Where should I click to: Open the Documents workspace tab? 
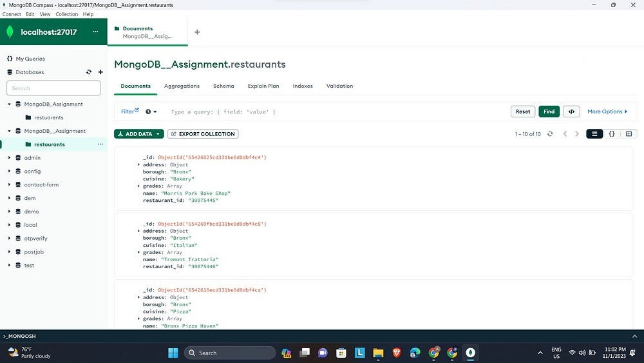(147, 32)
